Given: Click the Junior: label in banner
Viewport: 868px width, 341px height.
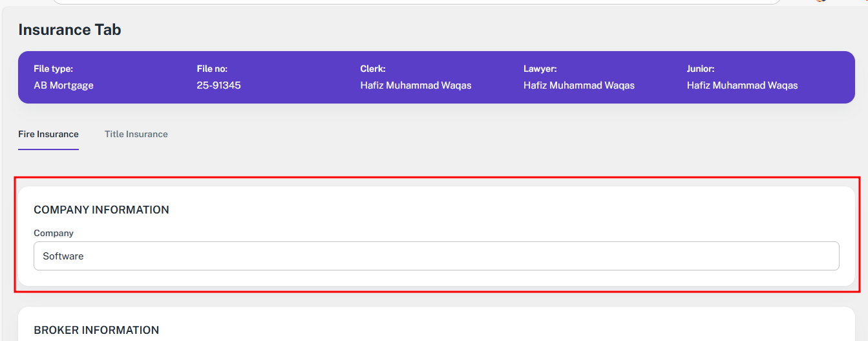Looking at the screenshot, I should [x=700, y=69].
